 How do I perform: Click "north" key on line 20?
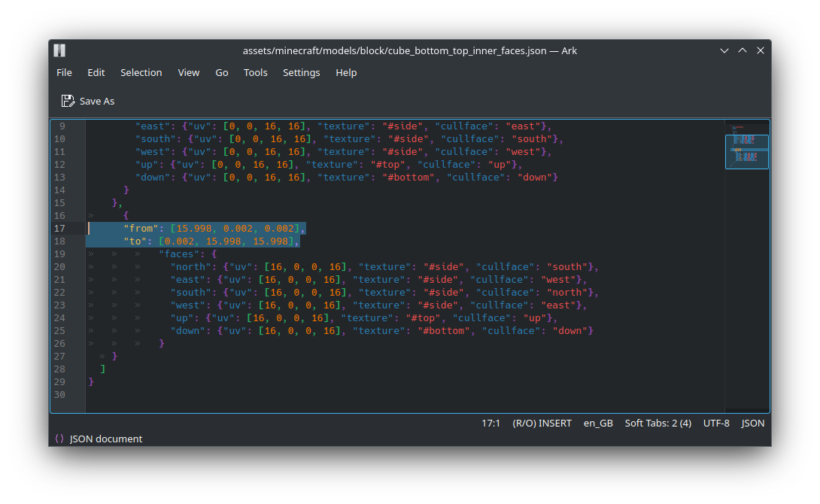(191, 266)
